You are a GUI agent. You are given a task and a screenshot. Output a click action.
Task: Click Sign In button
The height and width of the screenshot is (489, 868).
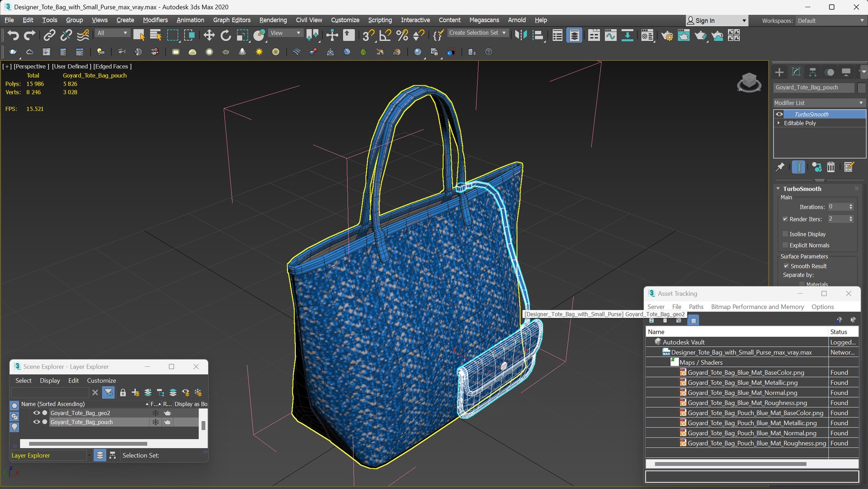[x=716, y=20]
